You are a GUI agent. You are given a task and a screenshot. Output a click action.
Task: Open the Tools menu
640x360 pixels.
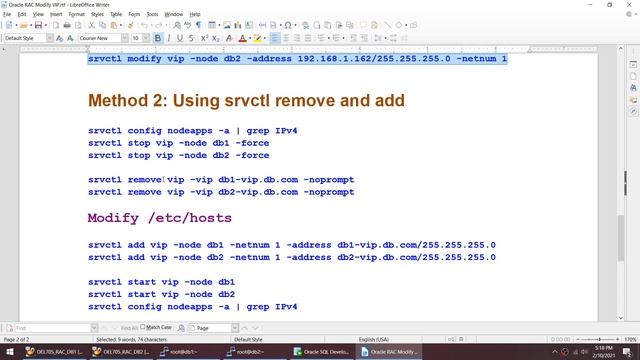point(152,14)
